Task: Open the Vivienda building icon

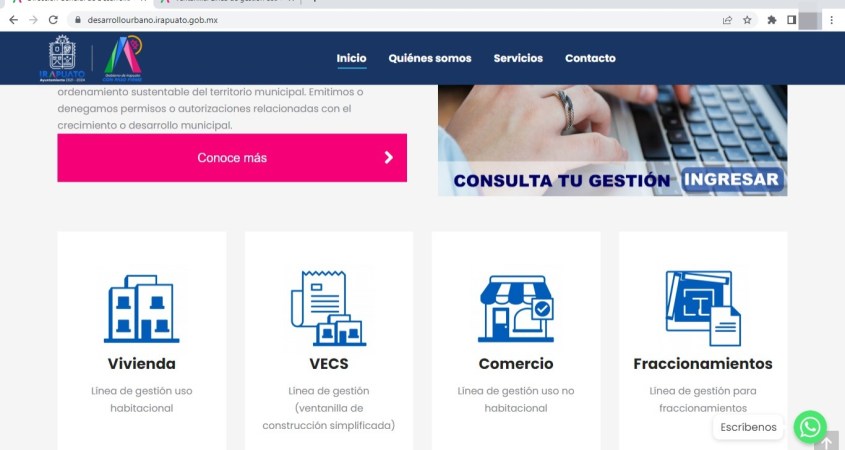Action: pos(141,309)
